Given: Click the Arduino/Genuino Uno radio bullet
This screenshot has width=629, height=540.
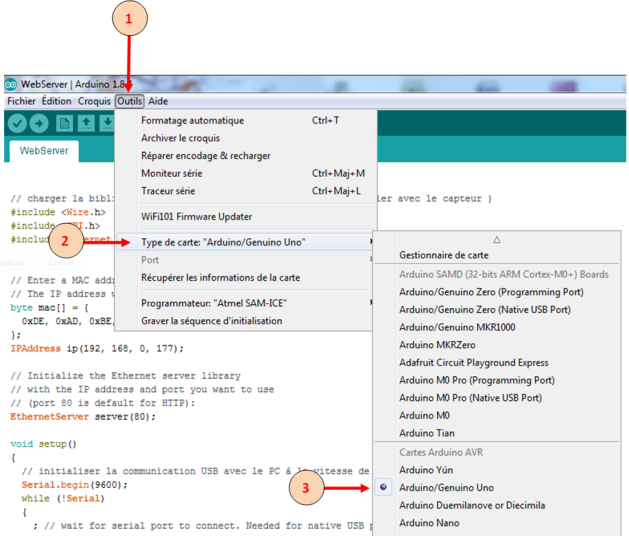Looking at the screenshot, I should pos(383,487).
